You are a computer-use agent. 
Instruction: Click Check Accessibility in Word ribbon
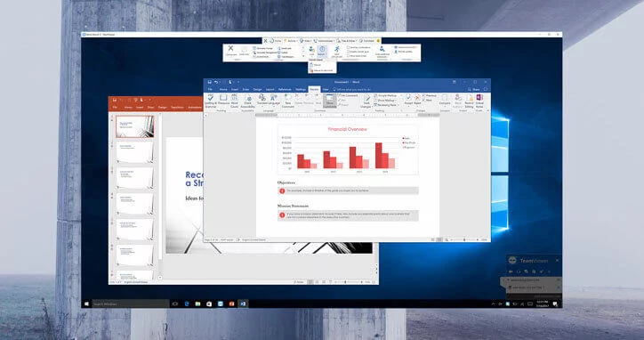(248, 101)
